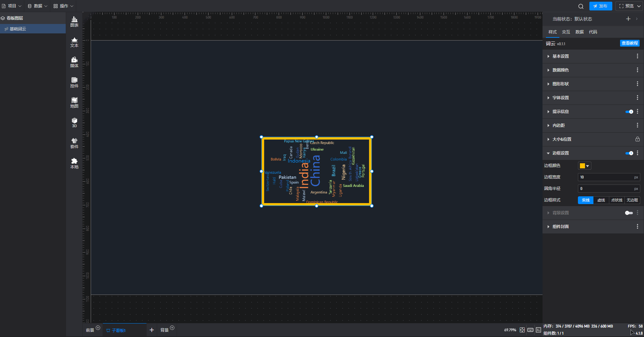Open the 边框颜色 yellow color swatch

(x=584, y=166)
